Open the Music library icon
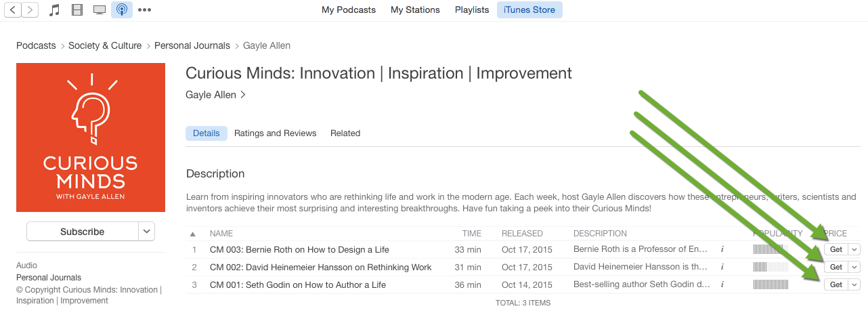Image resolution: width=868 pixels, height=319 pixels. (x=55, y=10)
